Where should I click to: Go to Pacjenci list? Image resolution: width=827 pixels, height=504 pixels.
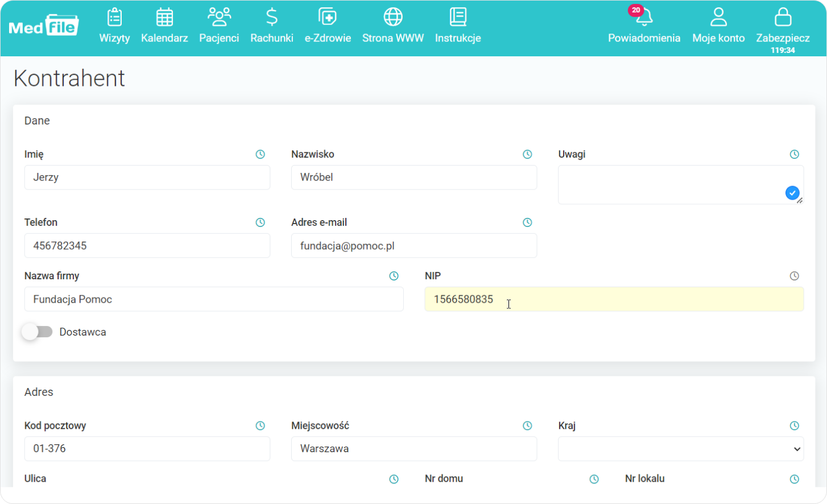click(219, 26)
